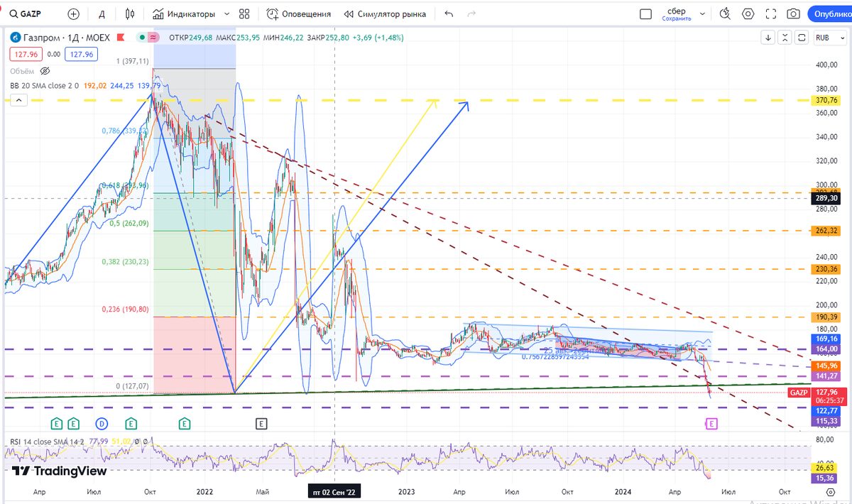Open the Индикаторы indicators dialog

point(186,13)
